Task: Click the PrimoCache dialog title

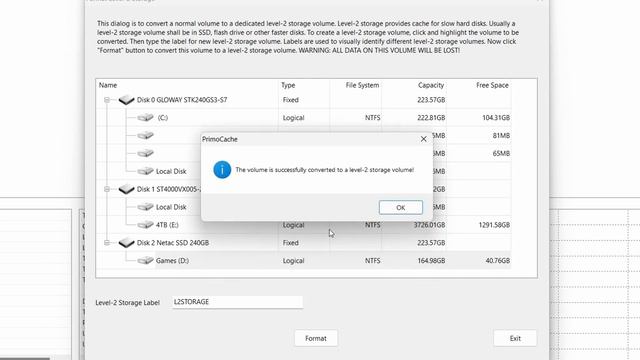Action: point(220,139)
